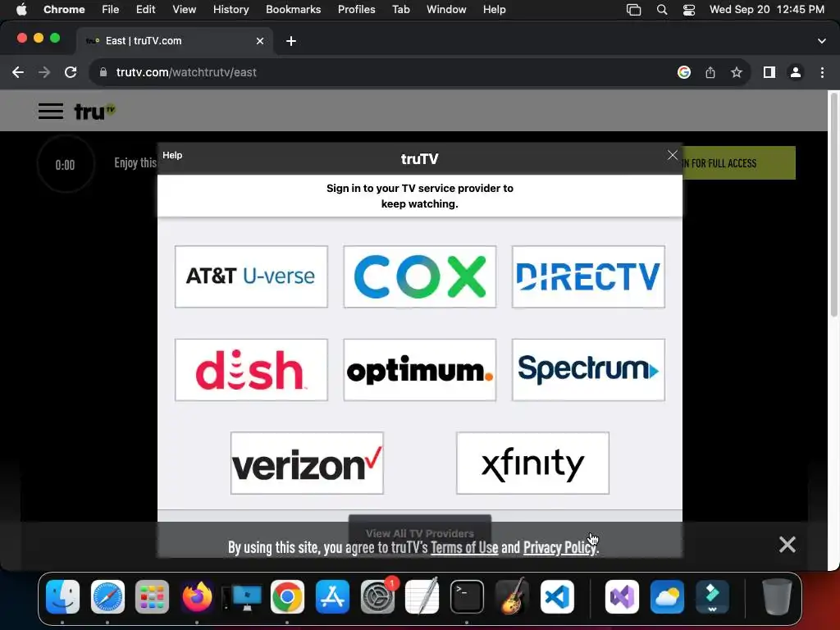The image size is (840, 630).
Task: Open the Window menu
Action: click(446, 9)
